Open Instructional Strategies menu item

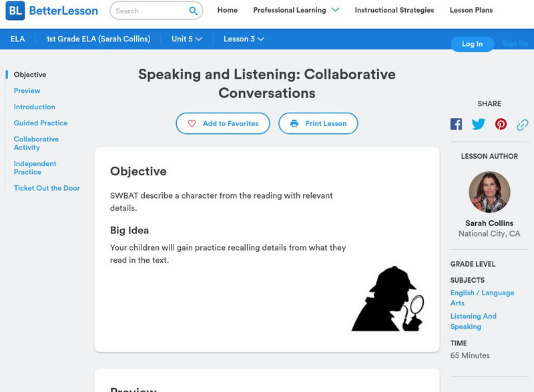394,10
